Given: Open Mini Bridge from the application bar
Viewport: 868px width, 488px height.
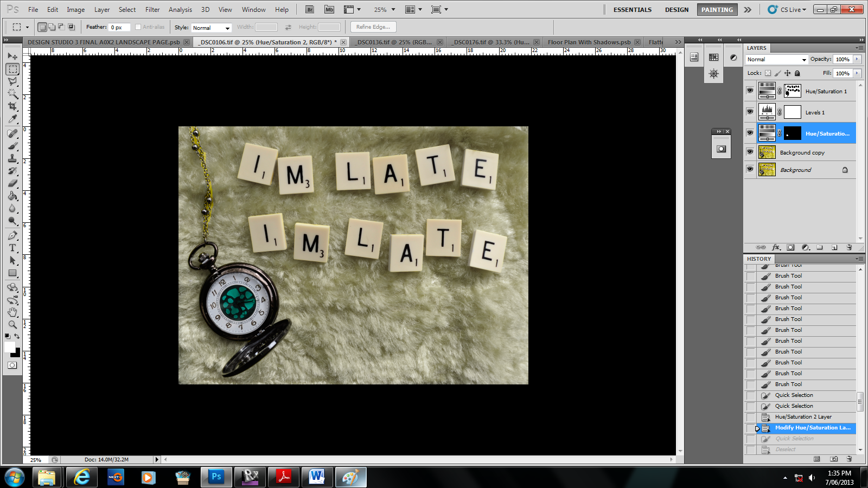Looking at the screenshot, I should click(x=329, y=9).
